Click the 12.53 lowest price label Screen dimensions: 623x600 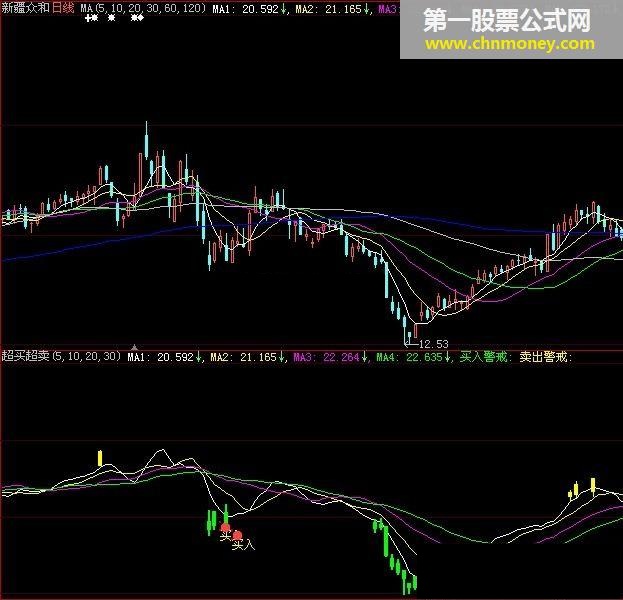tap(433, 344)
